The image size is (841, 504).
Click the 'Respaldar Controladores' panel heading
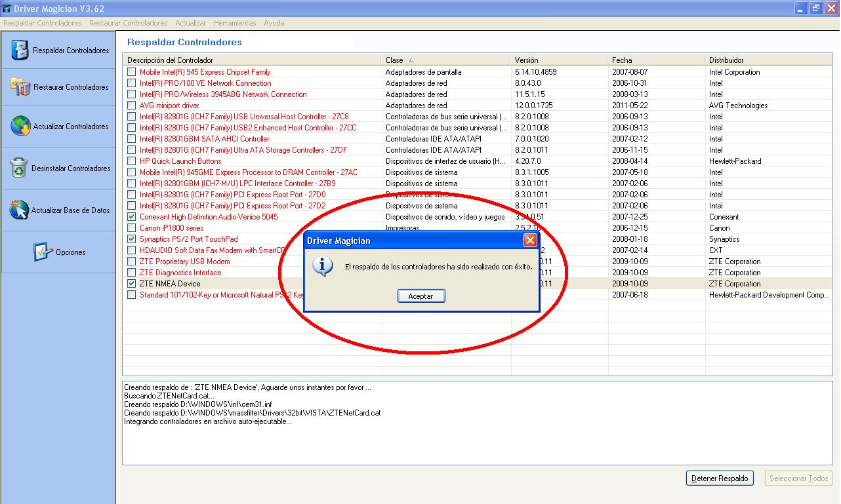click(184, 43)
